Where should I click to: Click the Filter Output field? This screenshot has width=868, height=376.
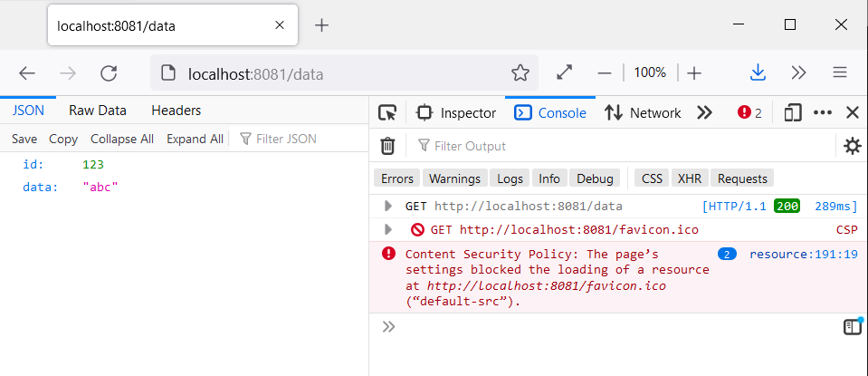pos(620,146)
